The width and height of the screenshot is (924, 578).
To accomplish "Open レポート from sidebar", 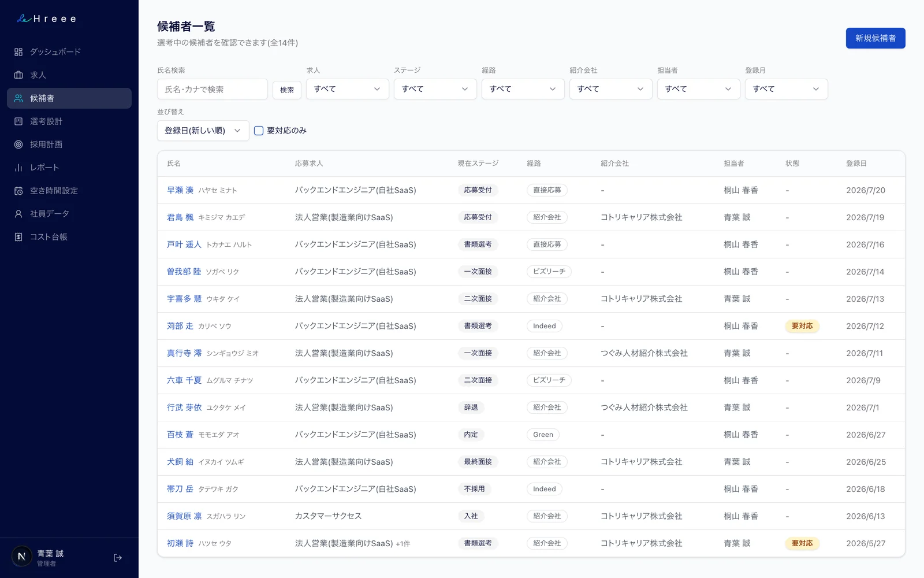I will click(x=69, y=168).
